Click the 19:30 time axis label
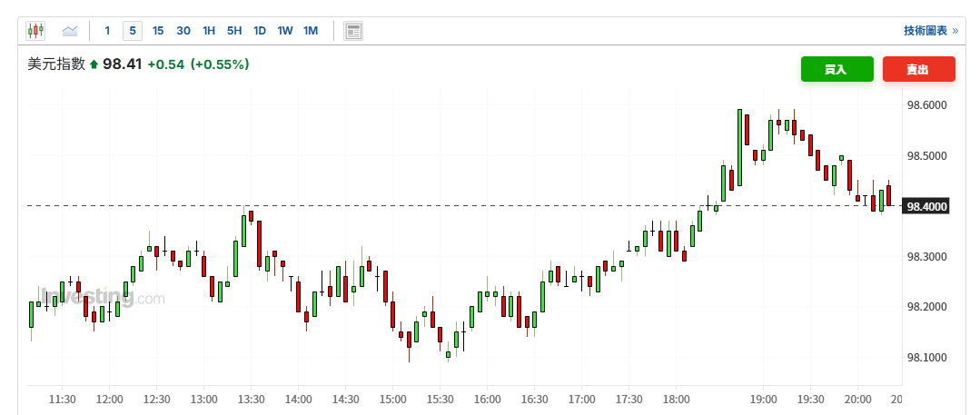 click(x=809, y=400)
